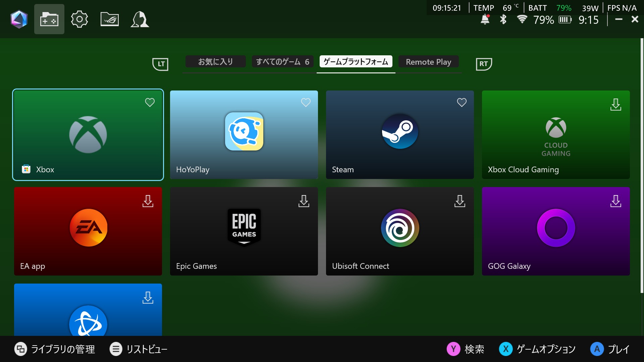Click download icon on Epic Games tile
644x362 pixels.
[304, 201]
